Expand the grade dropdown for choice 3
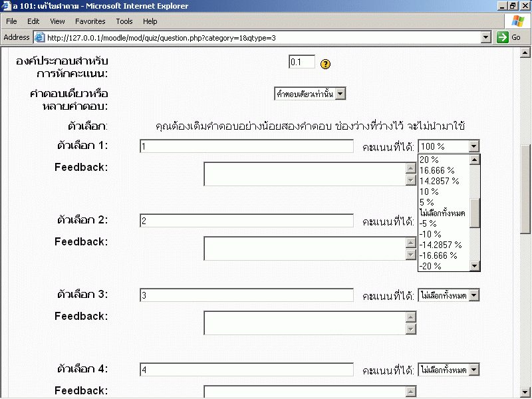 (474, 295)
